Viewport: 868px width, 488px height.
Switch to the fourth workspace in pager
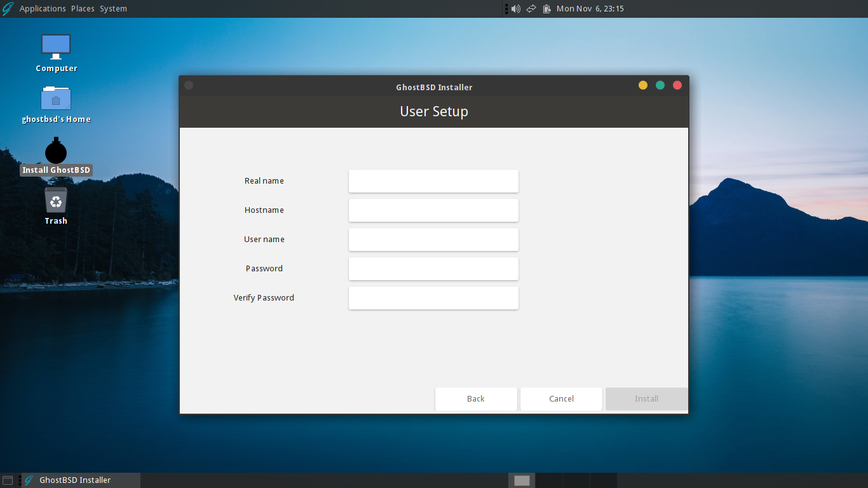click(x=604, y=480)
